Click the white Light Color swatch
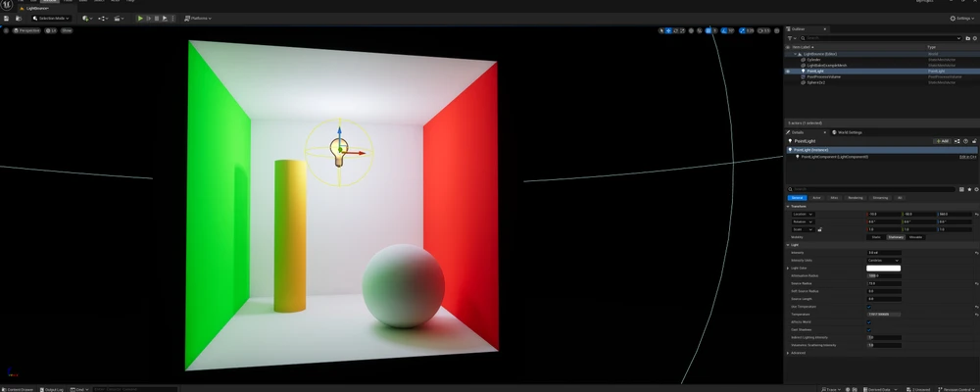The width and height of the screenshot is (980, 392). pyautogui.click(x=883, y=268)
